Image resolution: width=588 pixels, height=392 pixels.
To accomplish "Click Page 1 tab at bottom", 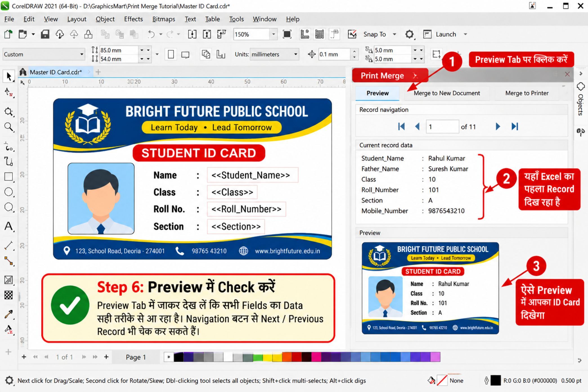I will [x=136, y=357].
